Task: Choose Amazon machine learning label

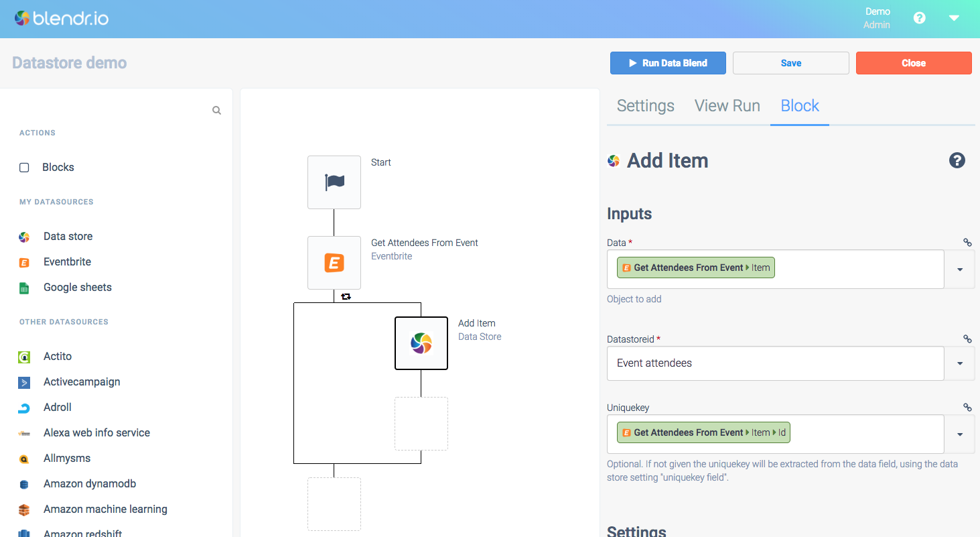Action: 105,510
